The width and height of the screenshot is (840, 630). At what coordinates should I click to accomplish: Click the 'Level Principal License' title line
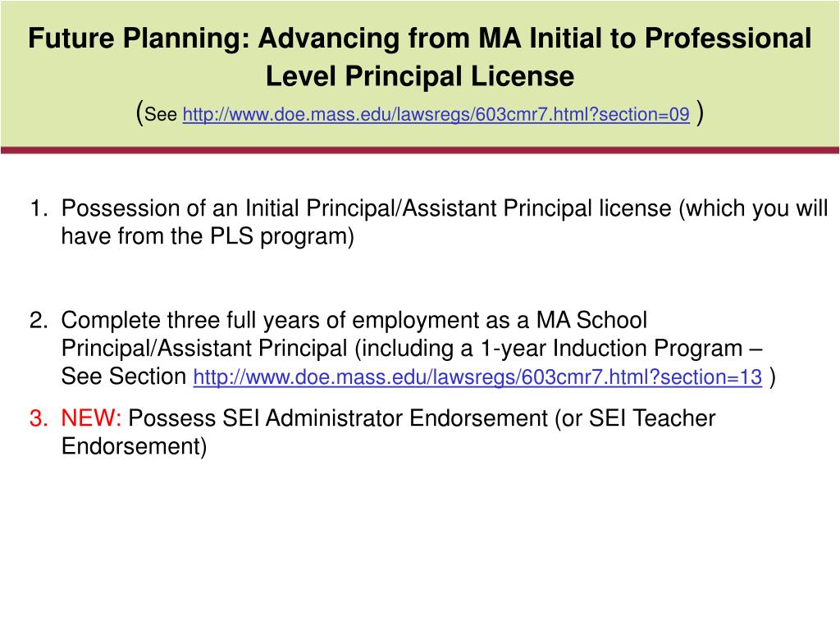420,76
